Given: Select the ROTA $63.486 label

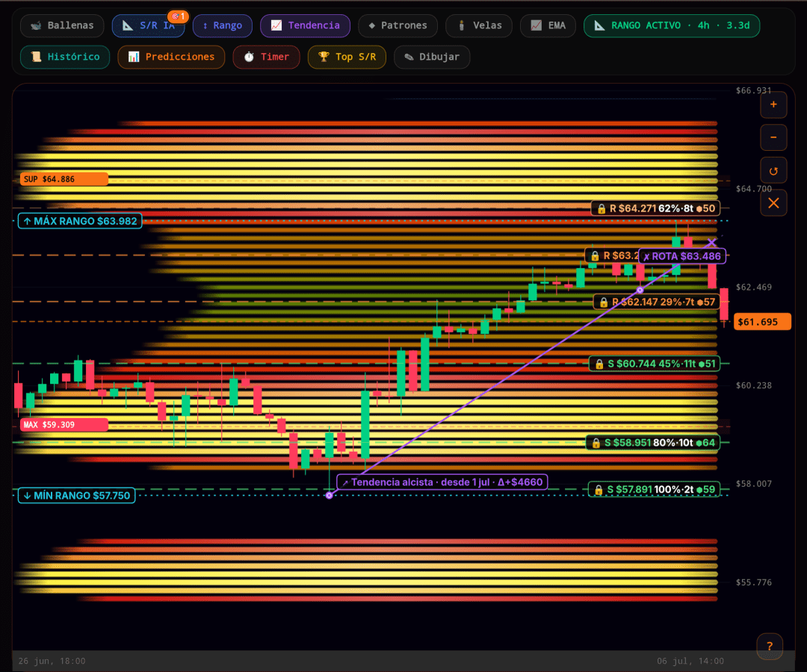Looking at the screenshot, I should 682,256.
